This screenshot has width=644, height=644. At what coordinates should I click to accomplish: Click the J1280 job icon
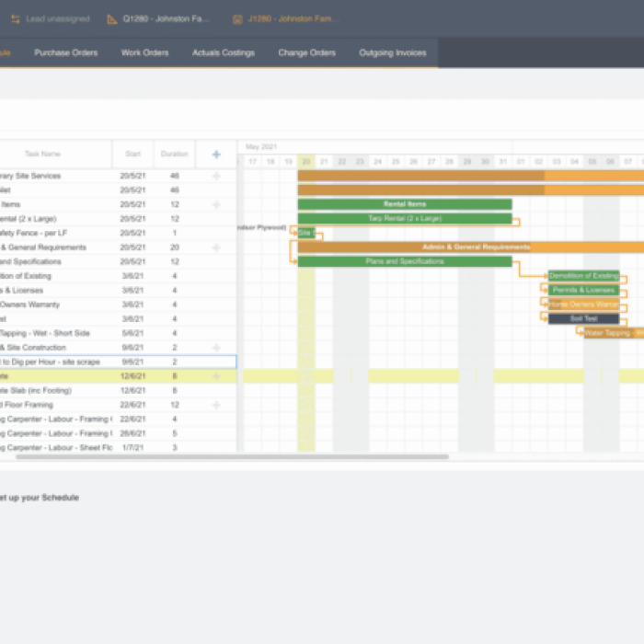click(237, 18)
